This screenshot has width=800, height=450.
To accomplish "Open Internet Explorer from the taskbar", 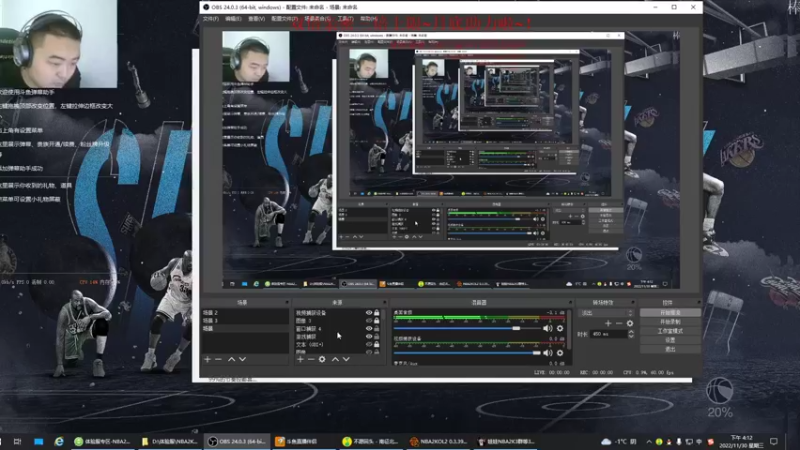I will click(x=59, y=441).
